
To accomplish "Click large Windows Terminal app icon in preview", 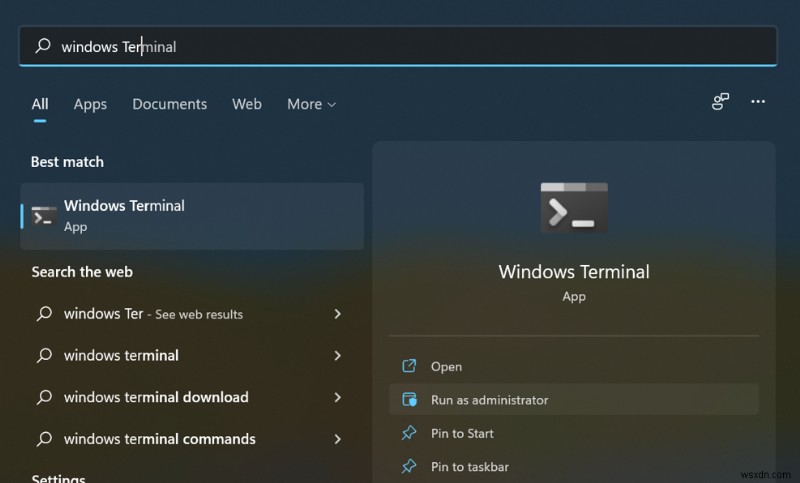I will [574, 208].
